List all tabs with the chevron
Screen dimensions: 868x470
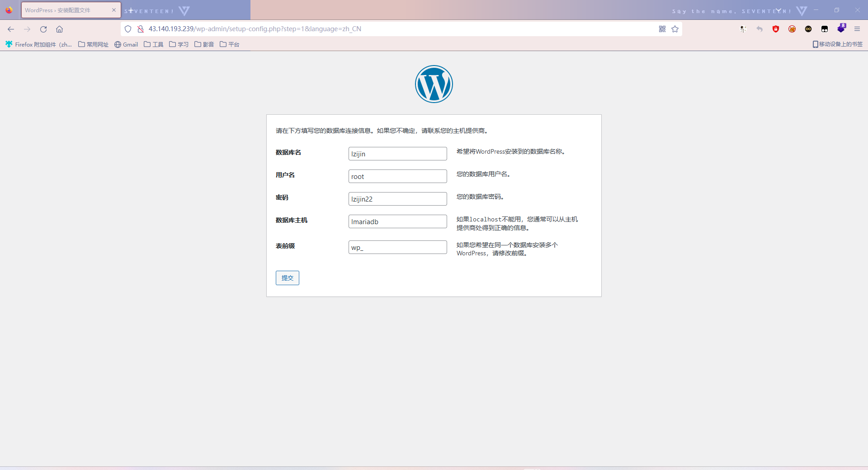click(778, 10)
